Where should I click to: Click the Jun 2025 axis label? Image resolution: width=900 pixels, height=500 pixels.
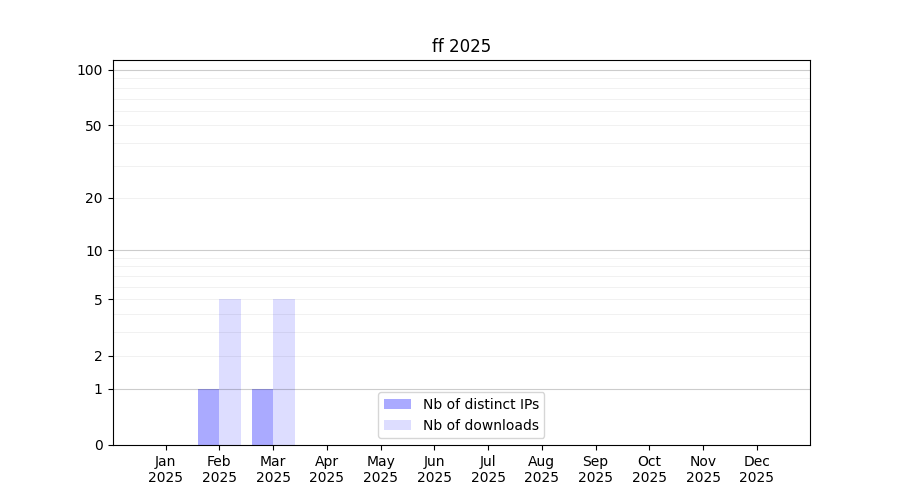pos(434,469)
